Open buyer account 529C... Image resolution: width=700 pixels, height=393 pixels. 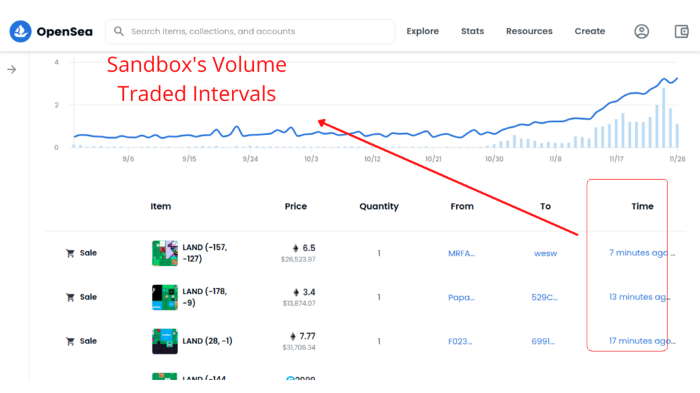(x=544, y=297)
